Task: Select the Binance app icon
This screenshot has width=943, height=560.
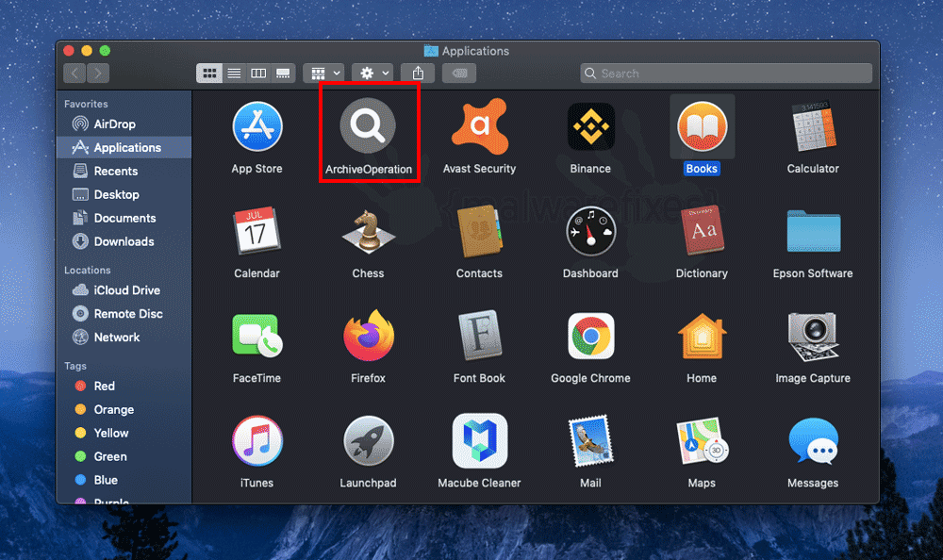Action: [590, 126]
